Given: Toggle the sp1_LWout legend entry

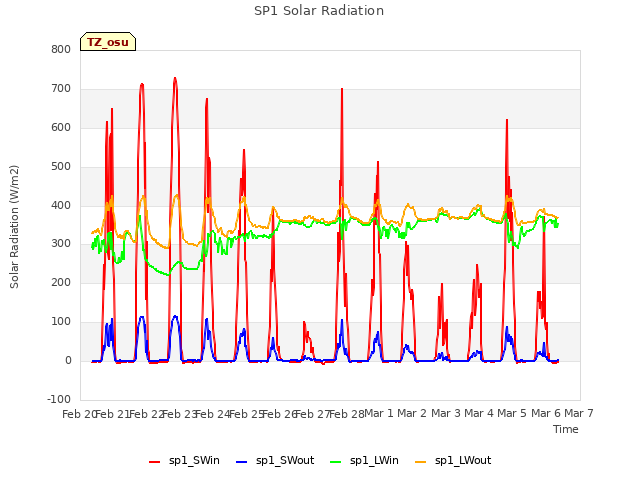Looking at the screenshot, I should pos(453,461).
